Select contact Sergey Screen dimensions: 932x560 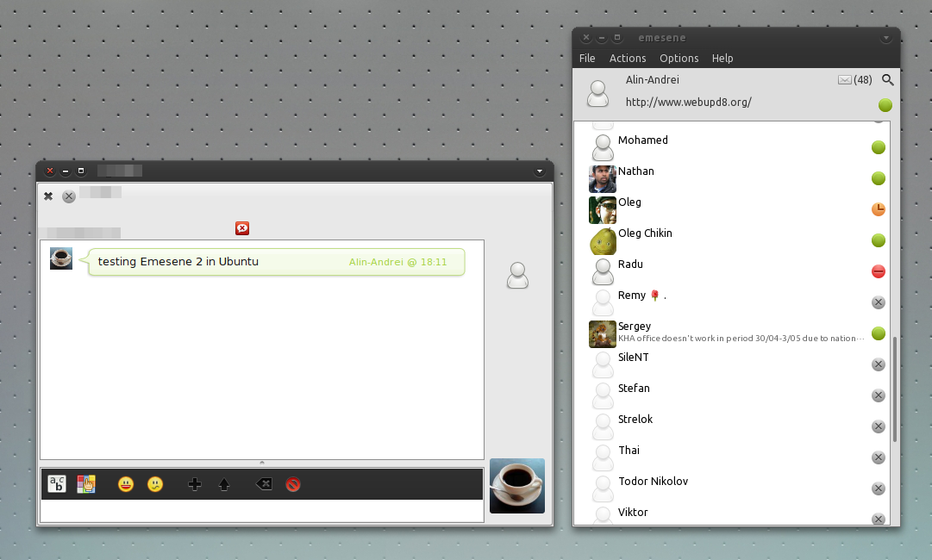coord(732,333)
